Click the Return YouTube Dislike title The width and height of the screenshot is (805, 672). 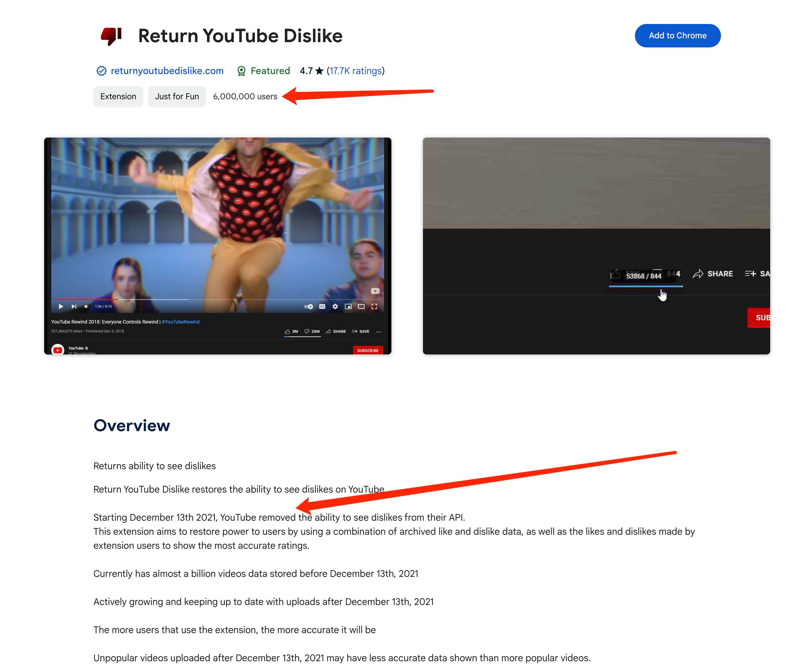(x=240, y=36)
